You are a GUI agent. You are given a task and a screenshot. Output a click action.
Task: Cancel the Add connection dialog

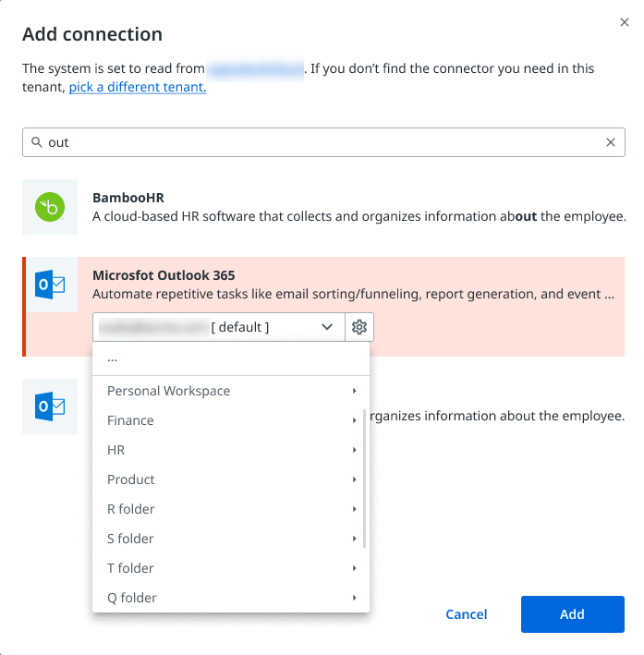point(467,614)
